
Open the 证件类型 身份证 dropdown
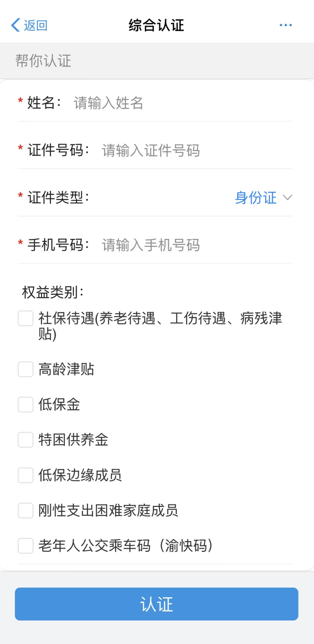256,197
